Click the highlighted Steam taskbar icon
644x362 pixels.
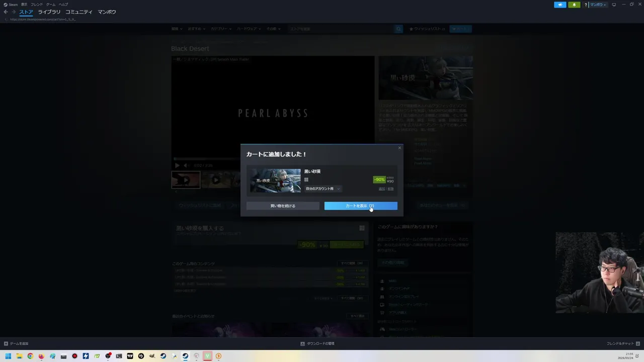185,356
